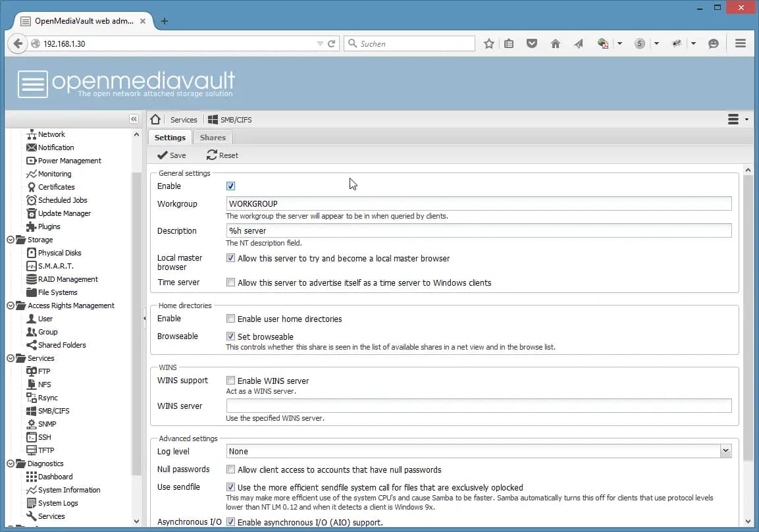The height and width of the screenshot is (532, 759).
Task: Open Plugins puzzle icon
Action: [x=32, y=226]
